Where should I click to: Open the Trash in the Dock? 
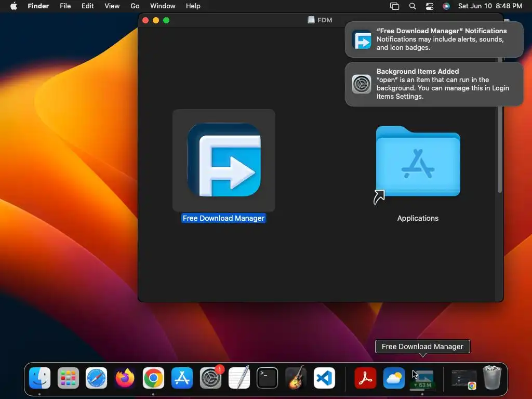click(x=492, y=377)
